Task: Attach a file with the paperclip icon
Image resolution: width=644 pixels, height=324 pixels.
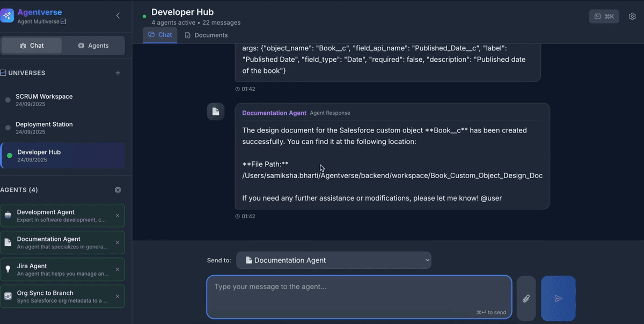Action: coord(526,299)
